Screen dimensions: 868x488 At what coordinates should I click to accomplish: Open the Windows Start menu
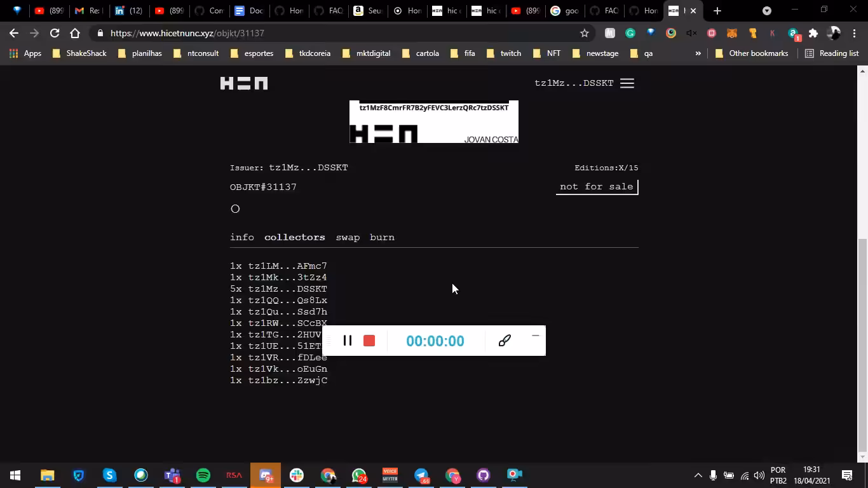pyautogui.click(x=15, y=475)
